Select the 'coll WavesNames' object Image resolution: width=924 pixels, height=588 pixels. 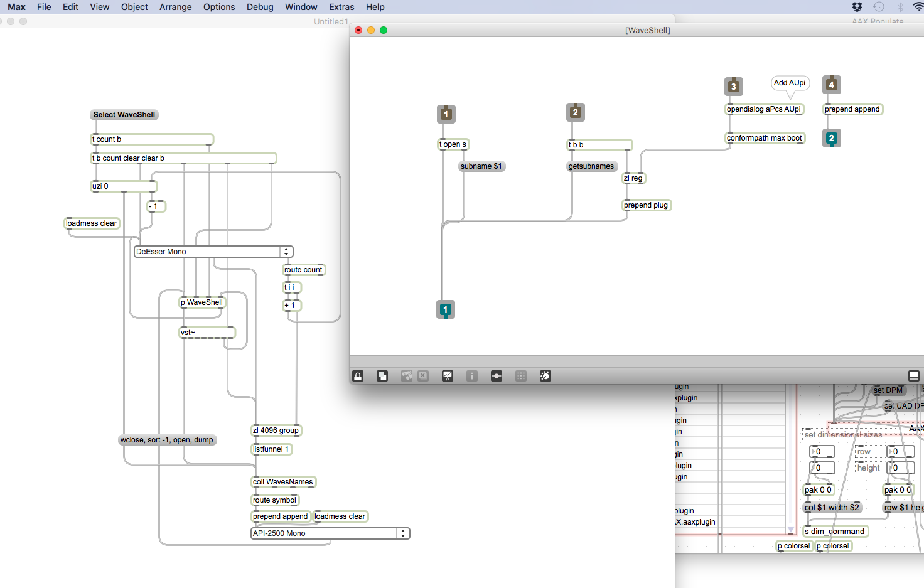283,482
